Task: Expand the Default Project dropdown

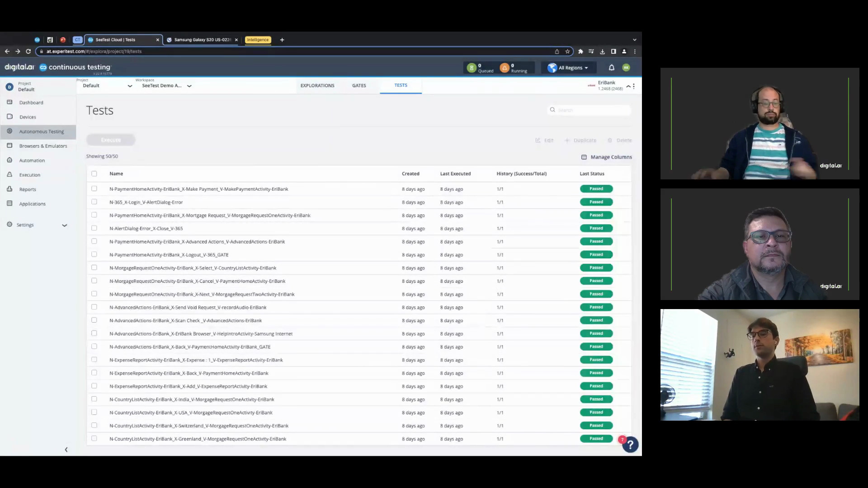Action: pyautogui.click(x=129, y=85)
